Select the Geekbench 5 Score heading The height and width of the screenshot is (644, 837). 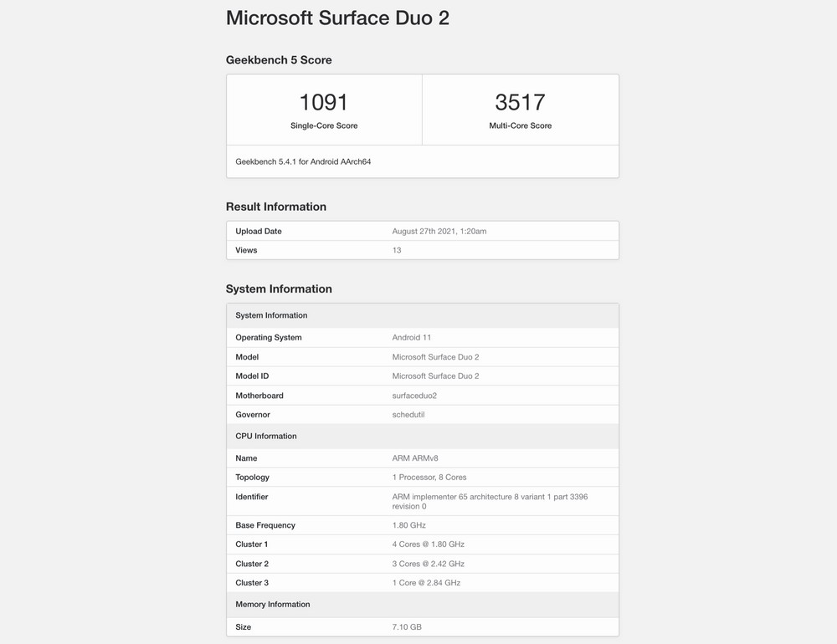tap(279, 59)
